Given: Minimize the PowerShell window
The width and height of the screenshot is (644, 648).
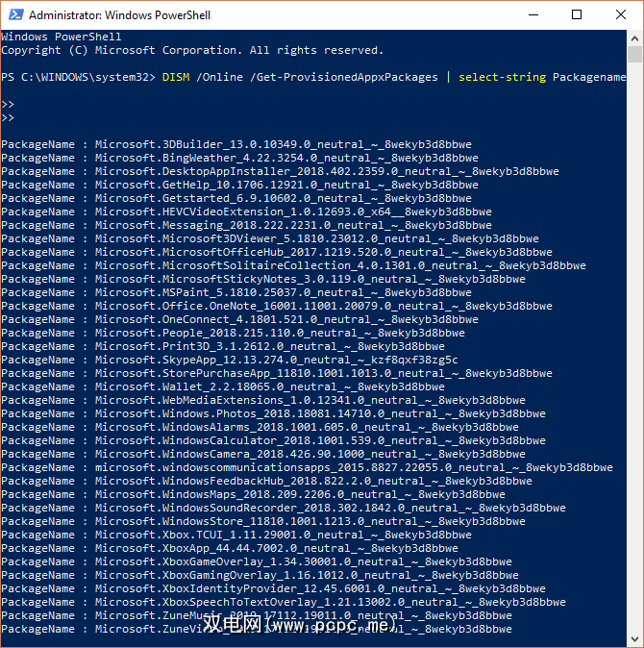Looking at the screenshot, I should (x=533, y=14).
